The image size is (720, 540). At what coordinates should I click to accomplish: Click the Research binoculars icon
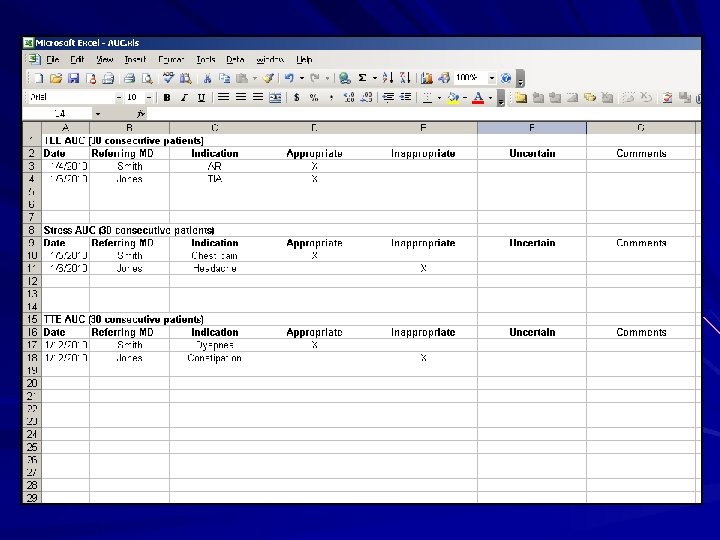186,79
